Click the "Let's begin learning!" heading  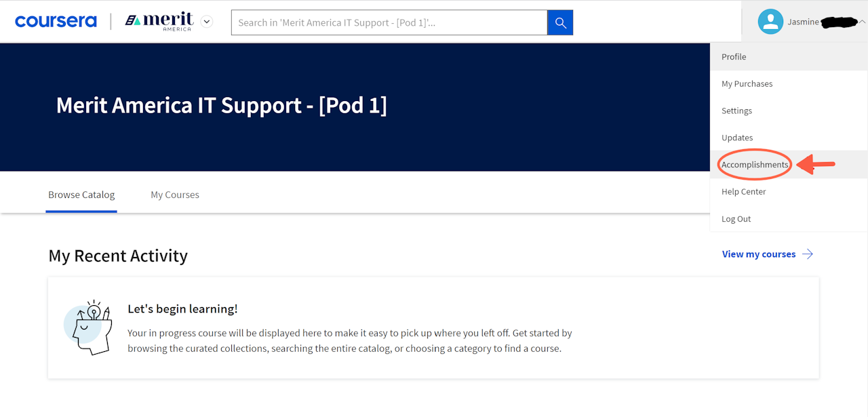click(182, 309)
